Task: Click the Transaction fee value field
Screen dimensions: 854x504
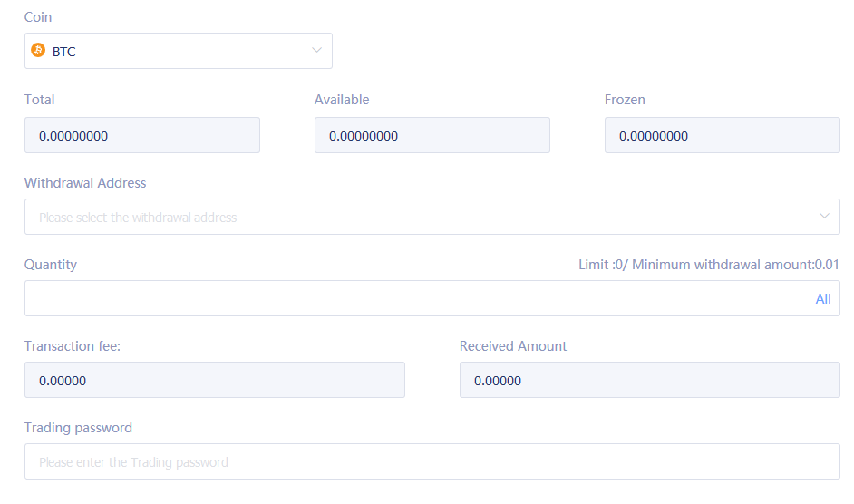Action: (x=214, y=381)
